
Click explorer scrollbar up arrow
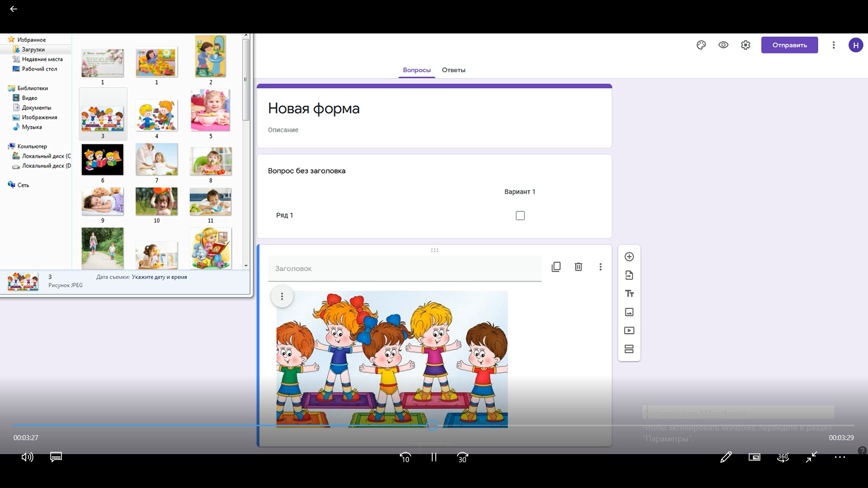coord(246,35)
